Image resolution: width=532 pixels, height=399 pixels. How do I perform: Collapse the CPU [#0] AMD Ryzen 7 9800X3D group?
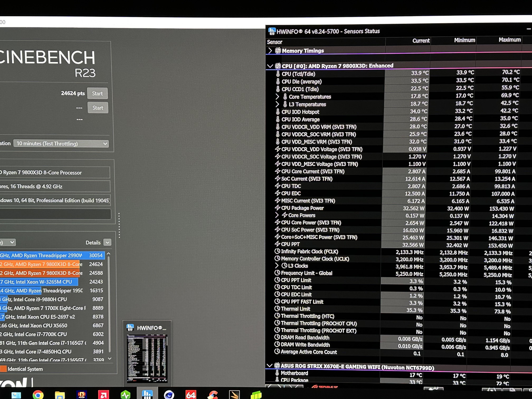pyautogui.click(x=270, y=66)
